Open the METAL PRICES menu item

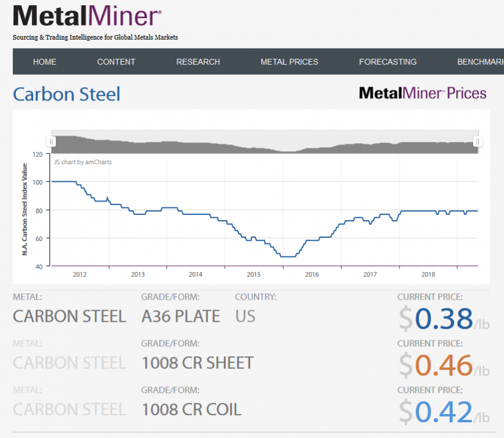pyautogui.click(x=289, y=61)
